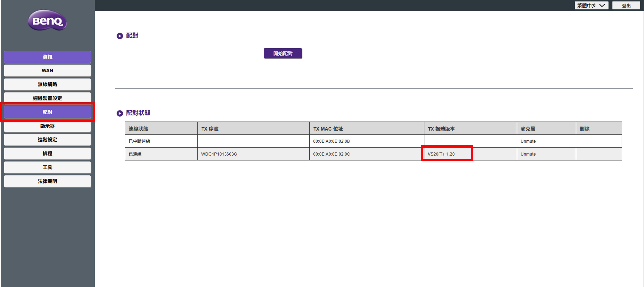
Task: Toggle Unmute for the connected WDG1P1013603G row
Action: [528, 154]
